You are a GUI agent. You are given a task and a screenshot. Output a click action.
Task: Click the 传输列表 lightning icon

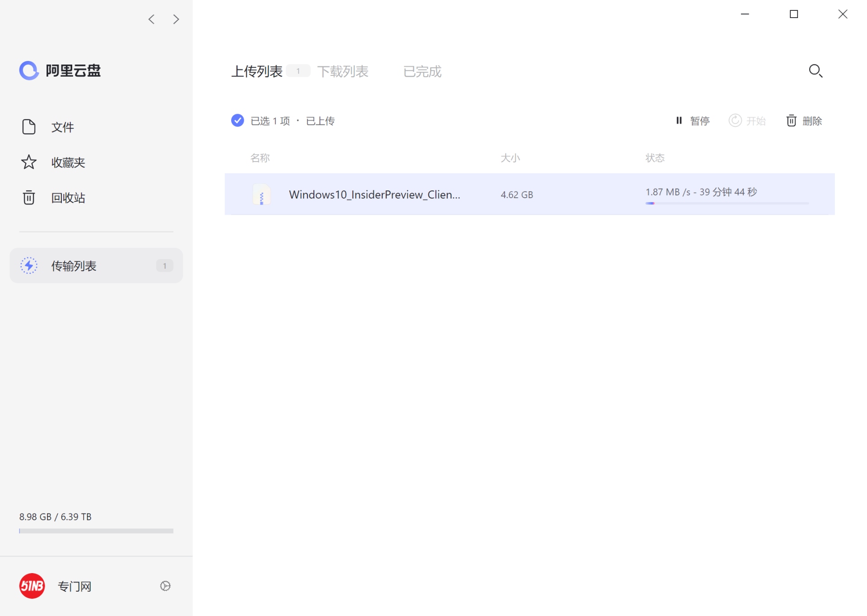pyautogui.click(x=29, y=265)
